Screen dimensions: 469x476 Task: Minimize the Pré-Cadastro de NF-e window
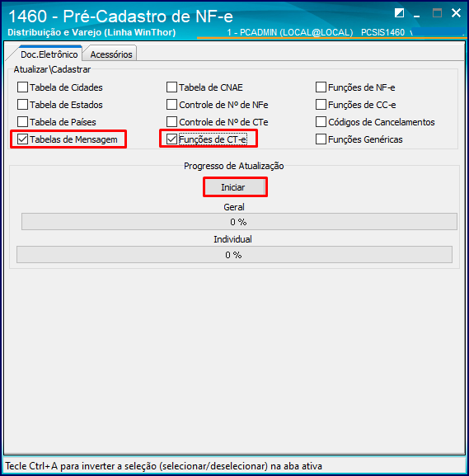(x=417, y=13)
